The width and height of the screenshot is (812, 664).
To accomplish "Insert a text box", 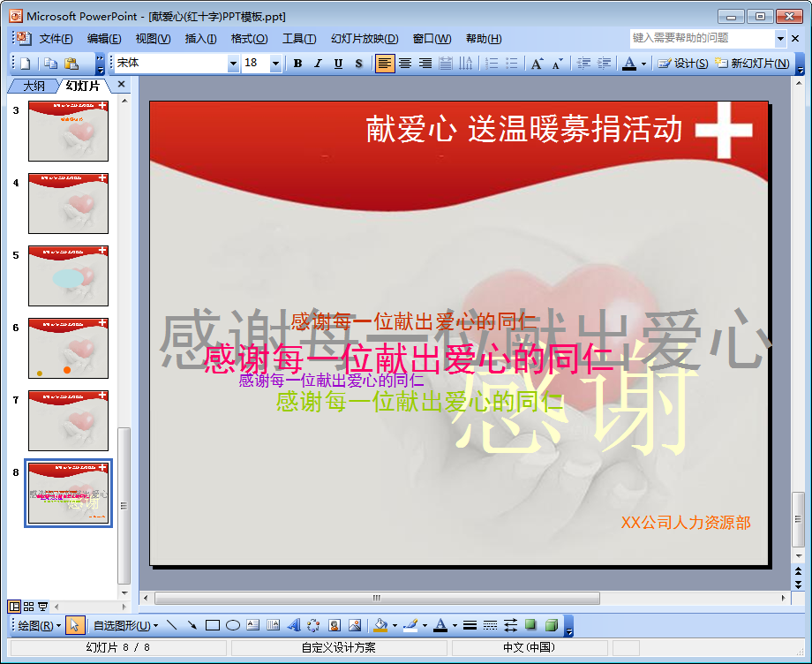I will click(253, 625).
